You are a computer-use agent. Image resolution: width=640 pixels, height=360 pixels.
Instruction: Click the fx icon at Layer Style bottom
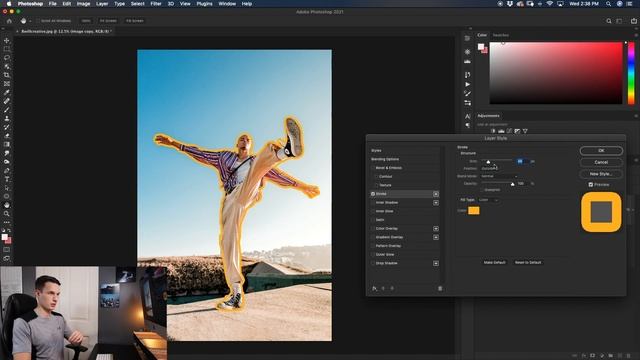tap(374, 289)
